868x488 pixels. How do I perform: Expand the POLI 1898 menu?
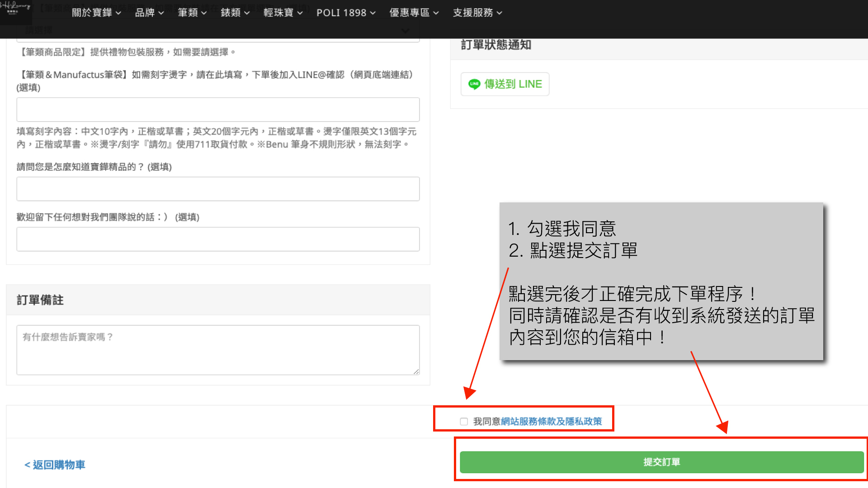(x=346, y=13)
